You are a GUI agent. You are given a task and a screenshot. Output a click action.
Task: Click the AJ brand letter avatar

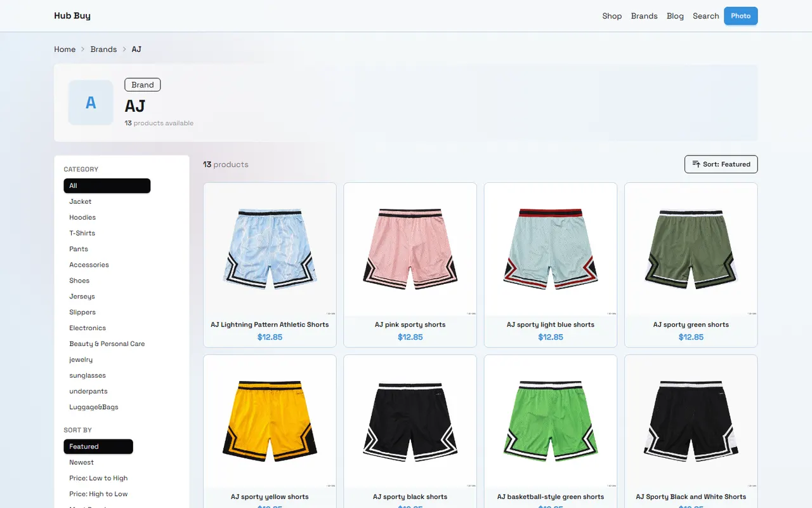pyautogui.click(x=91, y=102)
